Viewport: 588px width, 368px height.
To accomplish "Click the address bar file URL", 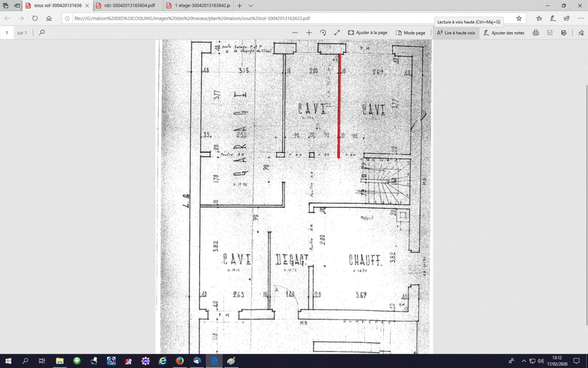I will click(192, 18).
